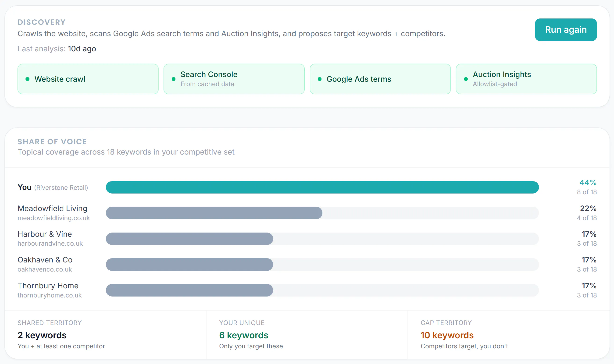The image size is (614, 364).
Task: Click the green status dot for Google Ads terms
Action: click(x=320, y=79)
